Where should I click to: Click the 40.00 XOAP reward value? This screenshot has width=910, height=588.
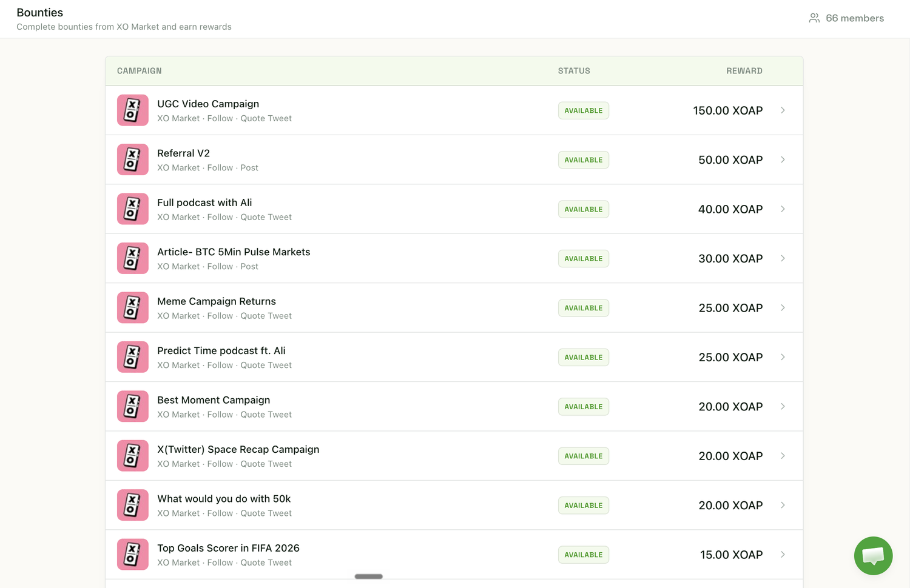[730, 209]
